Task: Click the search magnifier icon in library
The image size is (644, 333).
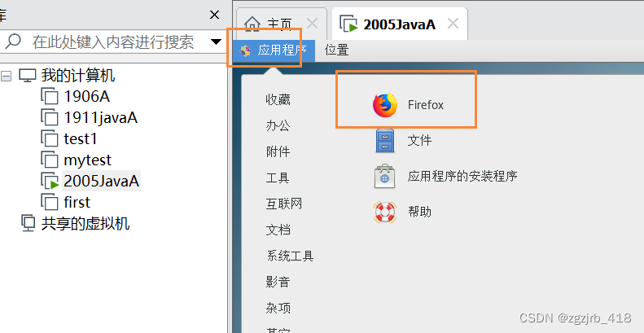Action: (13, 42)
